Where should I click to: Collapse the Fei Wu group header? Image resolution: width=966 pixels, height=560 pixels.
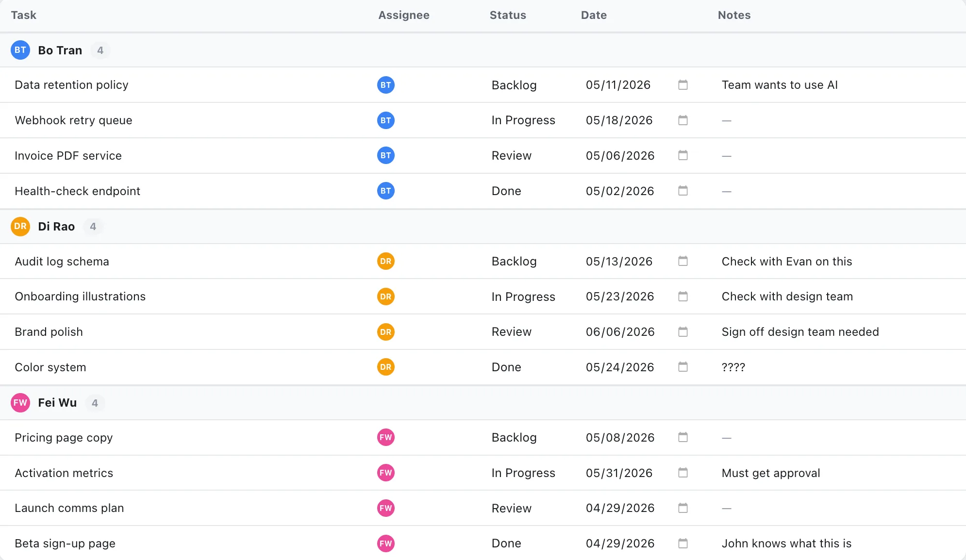point(483,403)
